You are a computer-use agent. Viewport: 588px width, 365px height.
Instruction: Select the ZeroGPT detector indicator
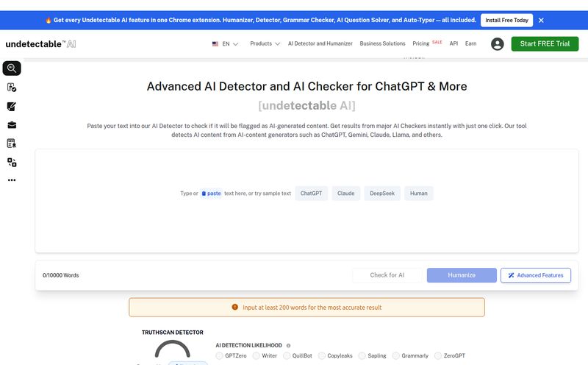[x=437, y=355]
